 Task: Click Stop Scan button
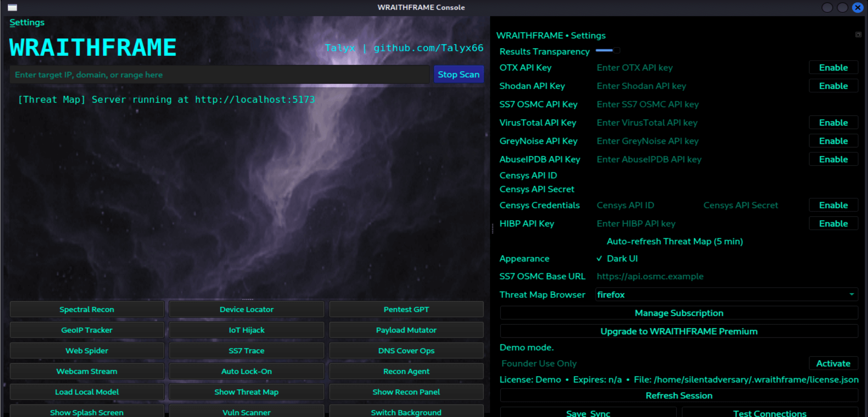point(458,75)
